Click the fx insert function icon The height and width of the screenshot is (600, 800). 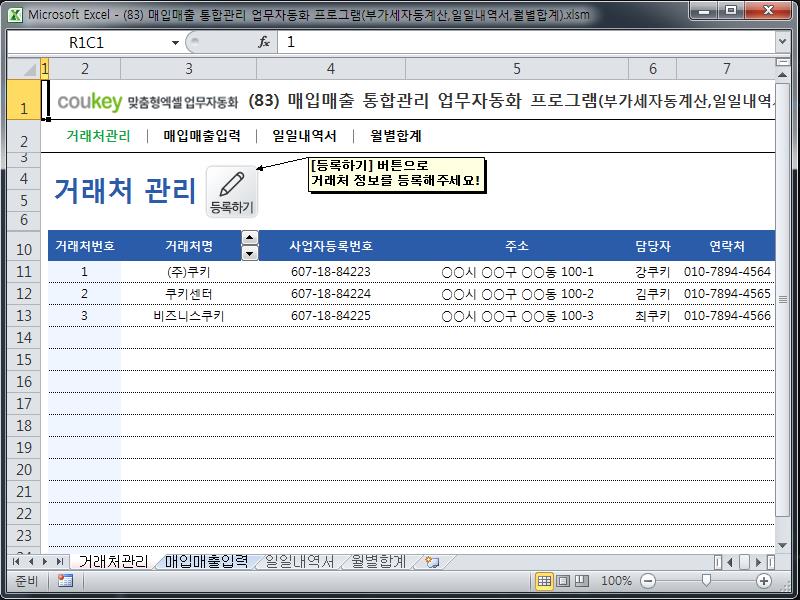pos(264,42)
